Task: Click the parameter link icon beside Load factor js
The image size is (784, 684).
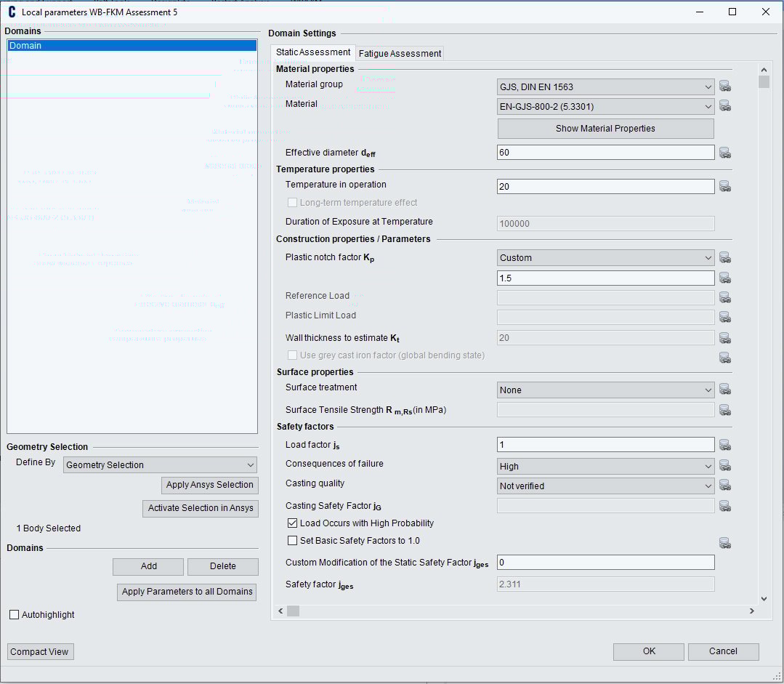Action: click(x=724, y=444)
